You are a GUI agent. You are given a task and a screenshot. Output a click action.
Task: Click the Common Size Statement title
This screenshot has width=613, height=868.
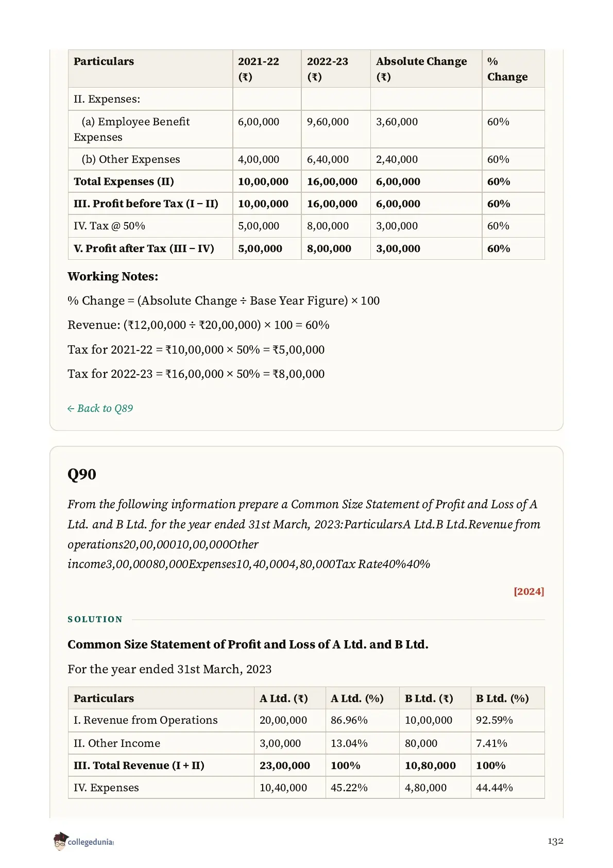click(248, 644)
